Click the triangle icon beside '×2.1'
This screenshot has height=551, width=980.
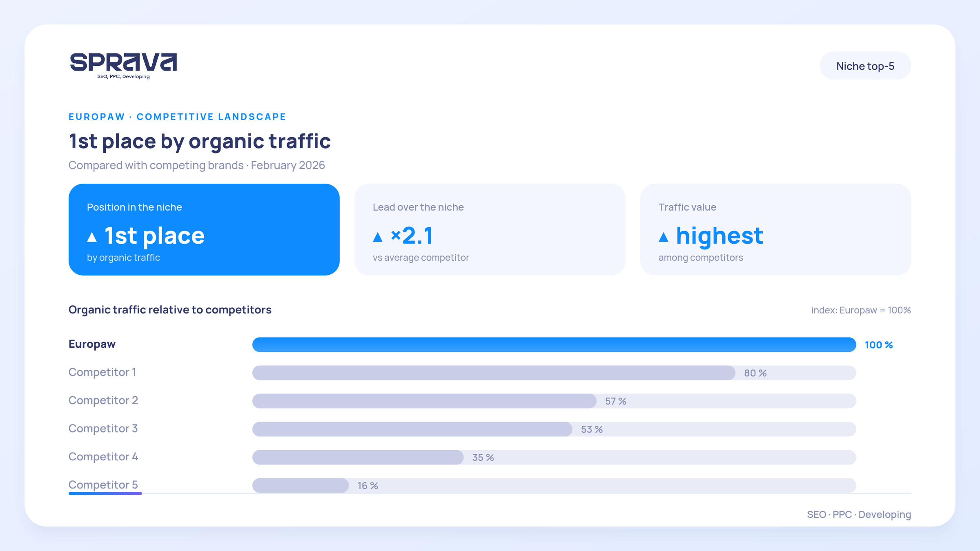point(378,237)
